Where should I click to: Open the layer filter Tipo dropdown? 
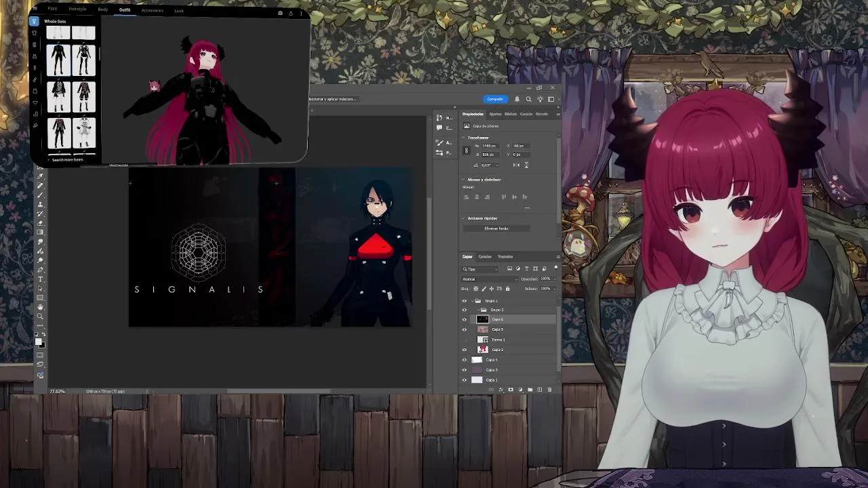click(x=480, y=269)
